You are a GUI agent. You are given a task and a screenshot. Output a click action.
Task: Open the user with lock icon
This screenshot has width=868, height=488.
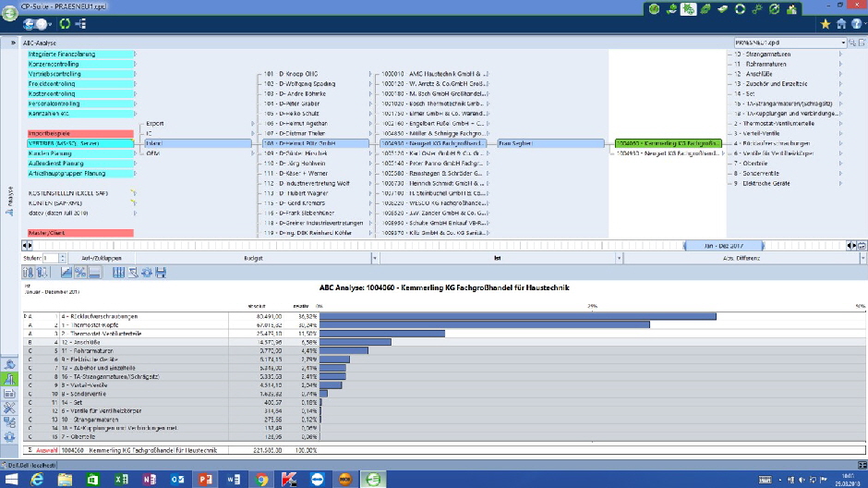791,9
